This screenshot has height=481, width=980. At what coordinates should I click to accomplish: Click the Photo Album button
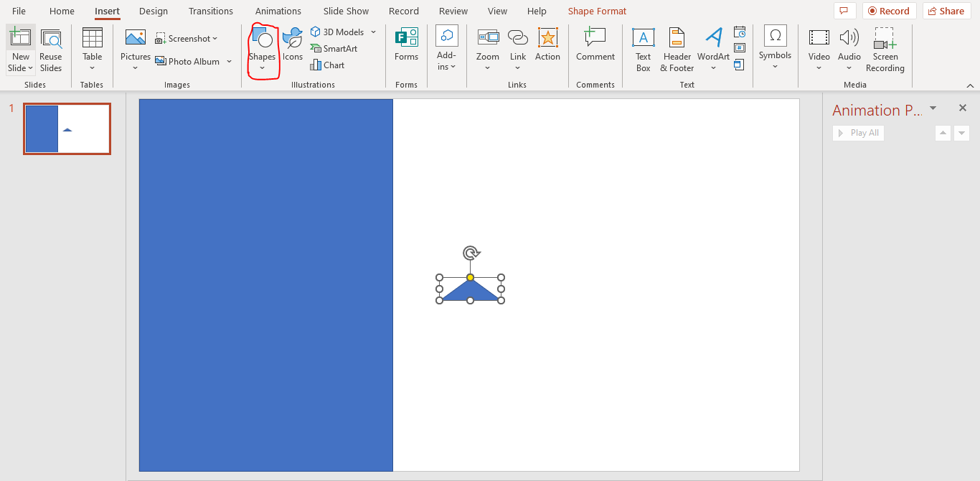tap(187, 62)
